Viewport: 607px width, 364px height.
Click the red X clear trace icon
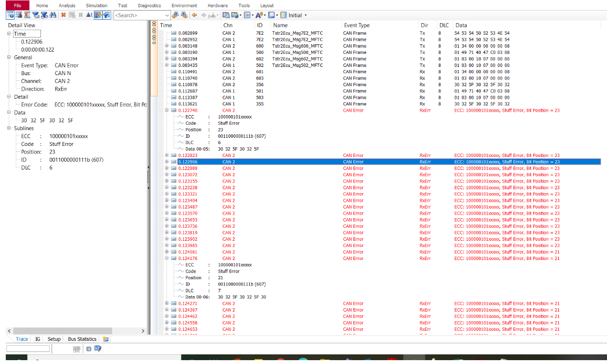pos(63,15)
